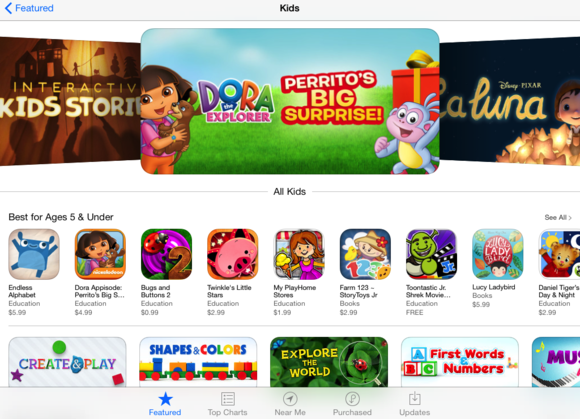Tap the Dora Appisode app icon
580x419 pixels.
click(100, 254)
